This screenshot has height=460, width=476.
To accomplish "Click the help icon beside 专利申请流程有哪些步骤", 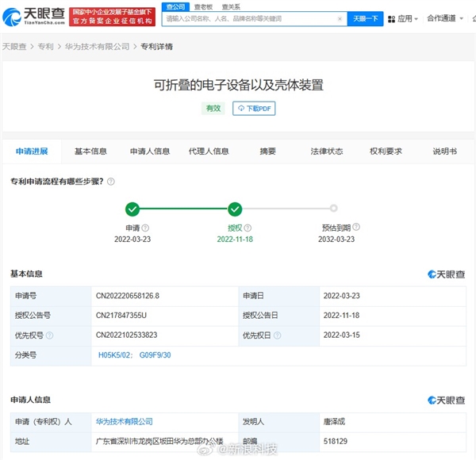I will (x=111, y=182).
